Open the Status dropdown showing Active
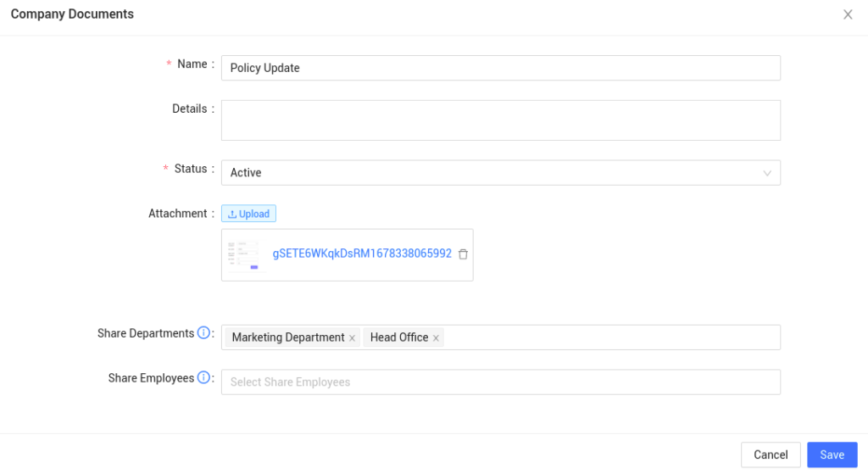The height and width of the screenshot is (474, 868). [492, 173]
